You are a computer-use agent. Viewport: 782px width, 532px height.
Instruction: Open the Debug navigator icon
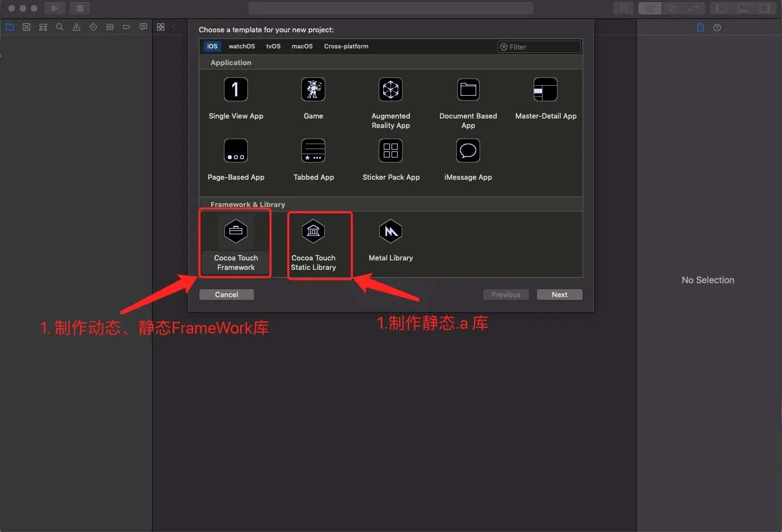[110, 27]
